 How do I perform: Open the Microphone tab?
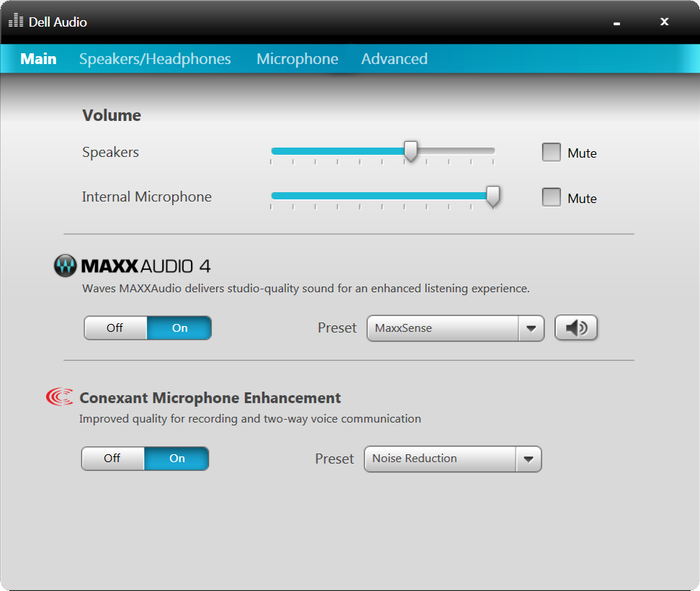[x=297, y=59]
